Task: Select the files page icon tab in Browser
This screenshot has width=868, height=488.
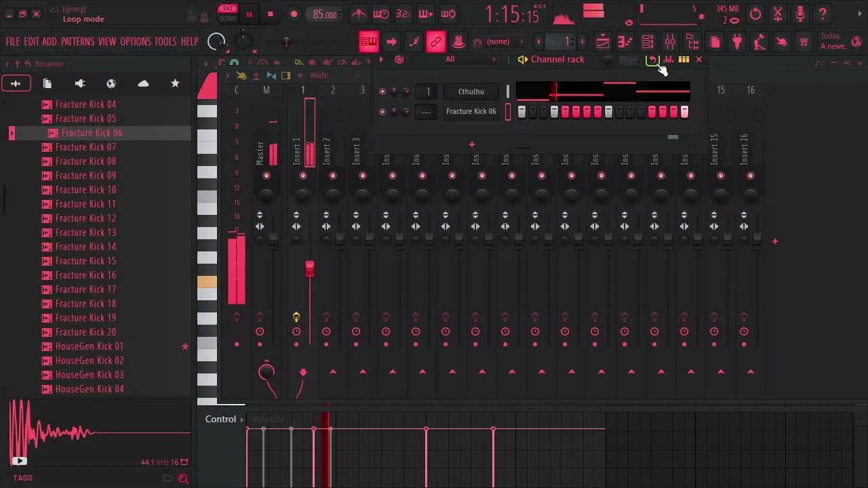Action: click(x=47, y=83)
